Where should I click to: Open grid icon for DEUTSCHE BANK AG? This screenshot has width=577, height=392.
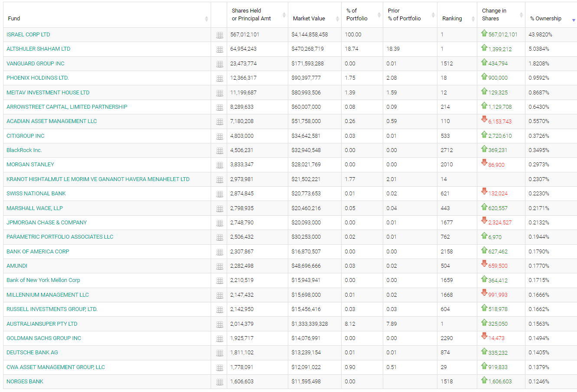[220, 353]
